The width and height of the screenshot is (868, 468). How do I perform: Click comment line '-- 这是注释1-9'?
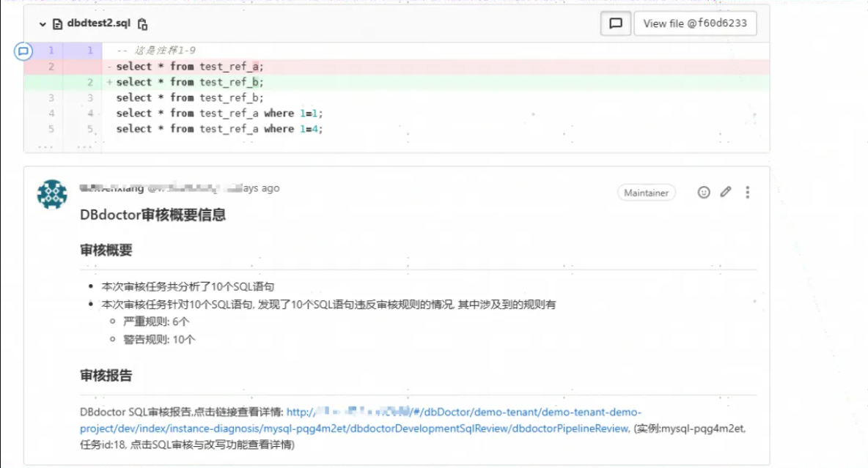156,51
